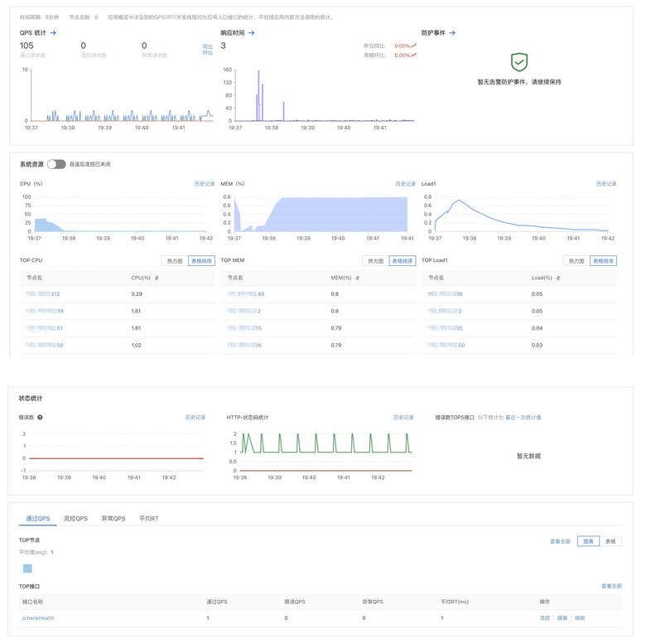This screenshot has width=646, height=644.
Task: Open TOP Load1 node with 0.03 load
Action: click(446, 345)
